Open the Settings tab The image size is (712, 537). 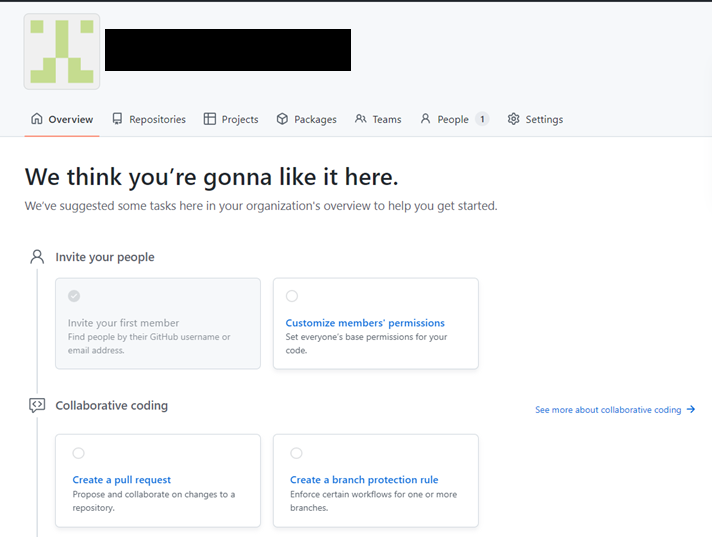(535, 119)
